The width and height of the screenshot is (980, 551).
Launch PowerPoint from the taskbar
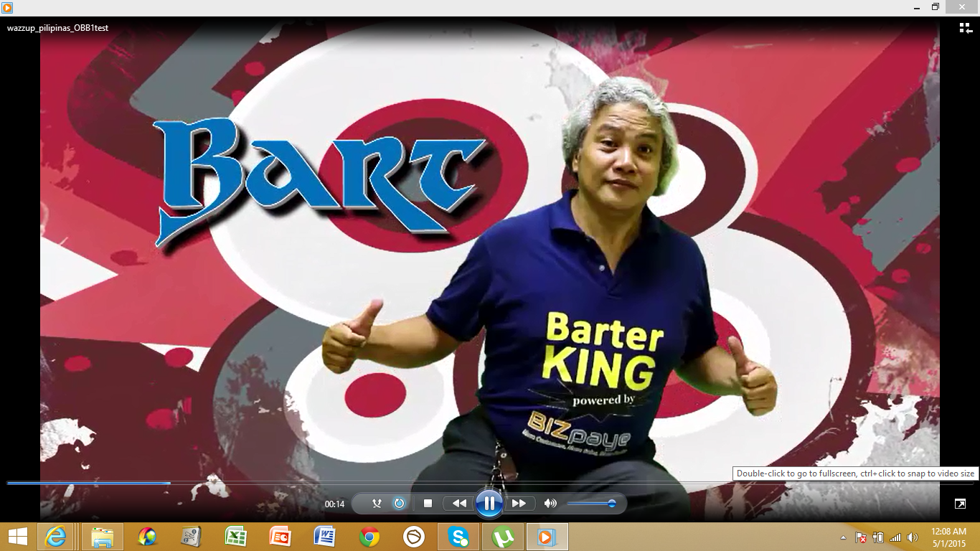(x=281, y=537)
